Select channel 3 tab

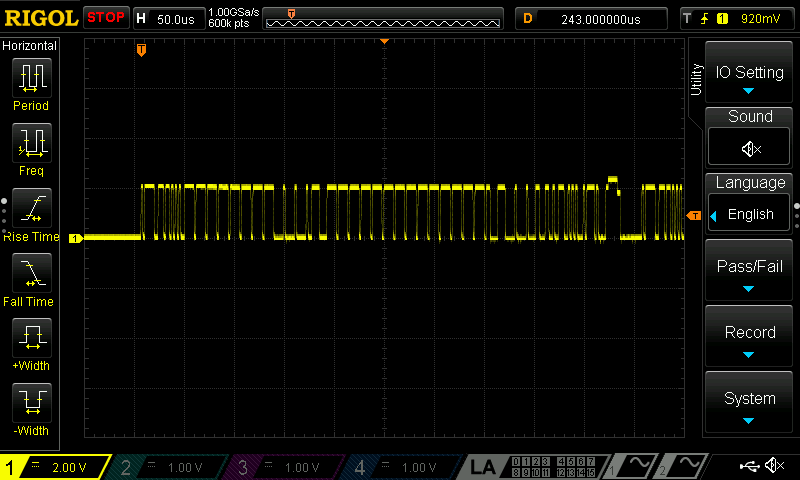[x=284, y=467]
